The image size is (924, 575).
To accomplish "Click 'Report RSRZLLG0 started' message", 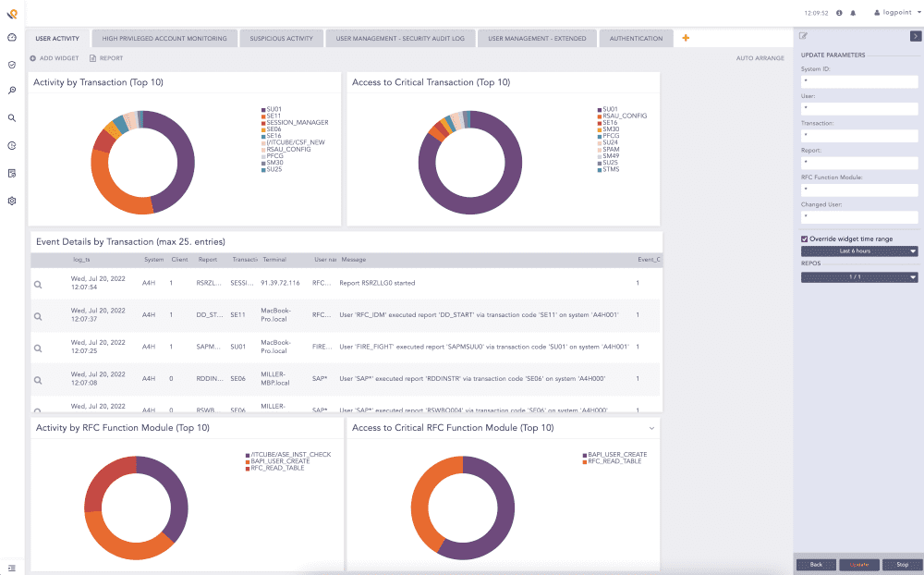I will 377,283.
